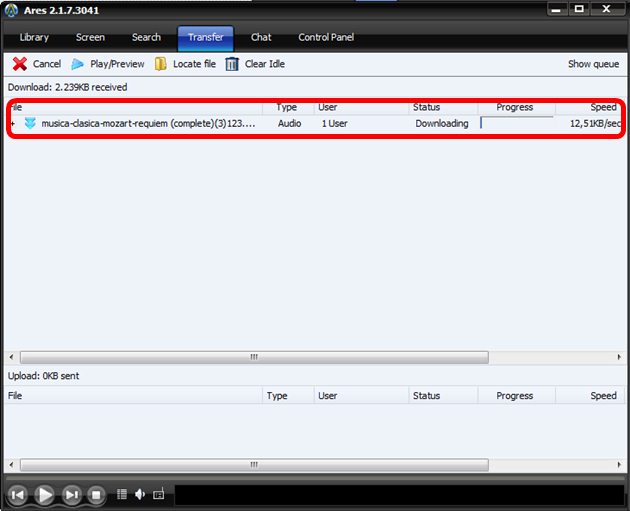The image size is (630, 511).
Task: Open the Library tab
Action: [34, 37]
